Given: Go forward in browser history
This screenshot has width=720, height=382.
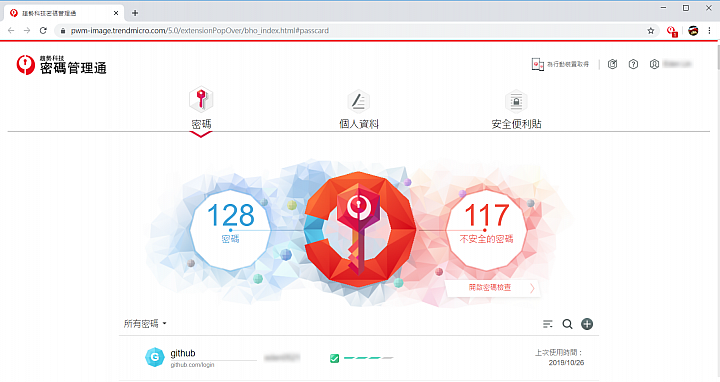Looking at the screenshot, I should point(27,30).
